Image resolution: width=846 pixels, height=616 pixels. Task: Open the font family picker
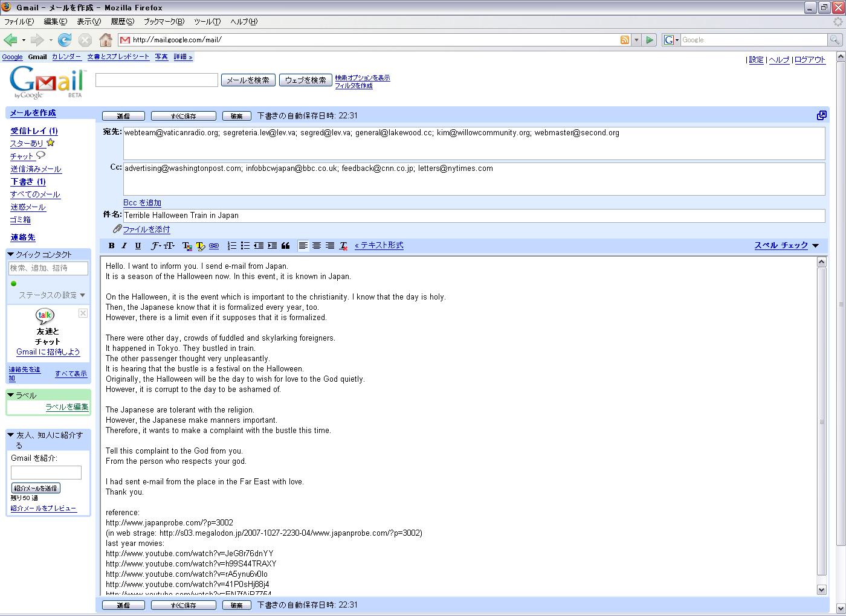[156, 246]
